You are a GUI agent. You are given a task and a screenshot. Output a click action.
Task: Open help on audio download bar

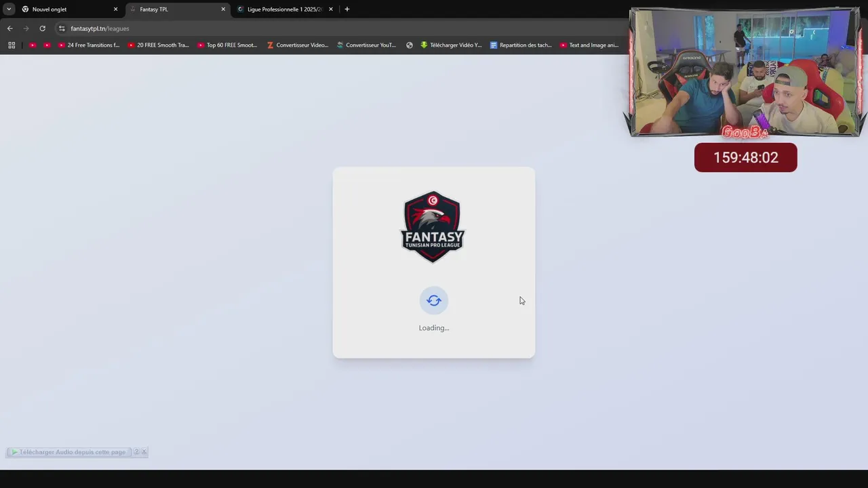click(x=136, y=452)
